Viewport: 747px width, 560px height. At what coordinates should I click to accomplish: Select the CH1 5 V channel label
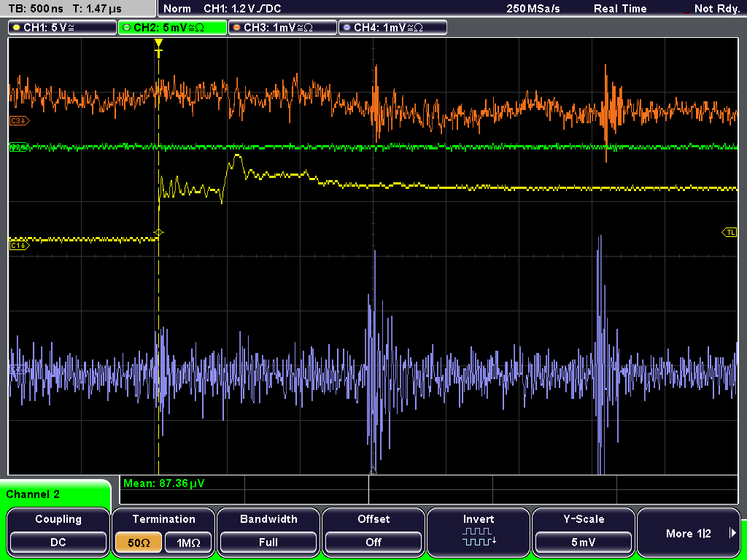click(63, 28)
